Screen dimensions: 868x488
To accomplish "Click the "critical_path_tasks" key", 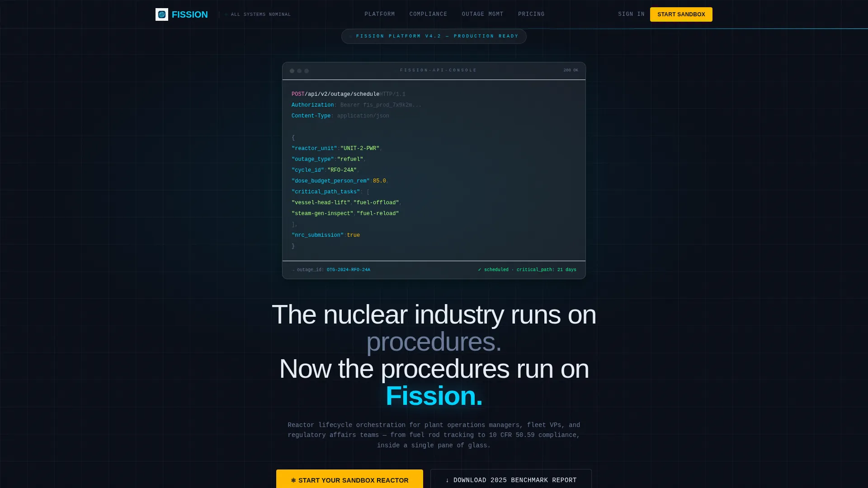I will tap(326, 192).
